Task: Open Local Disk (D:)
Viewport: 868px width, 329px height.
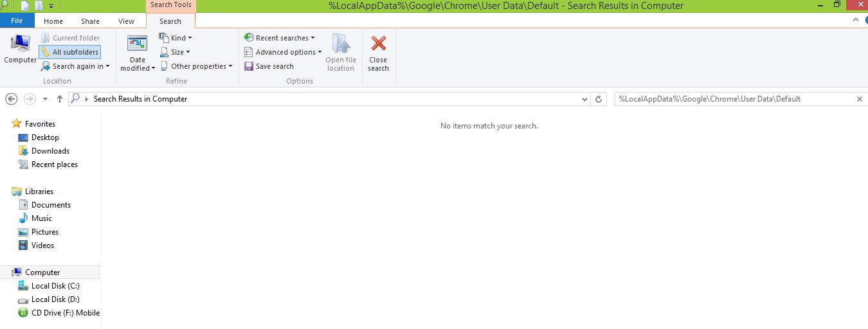Action: 55,299
